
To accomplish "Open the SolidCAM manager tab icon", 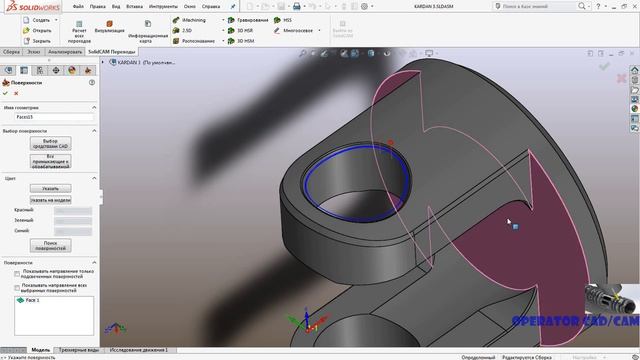I will click(88, 71).
